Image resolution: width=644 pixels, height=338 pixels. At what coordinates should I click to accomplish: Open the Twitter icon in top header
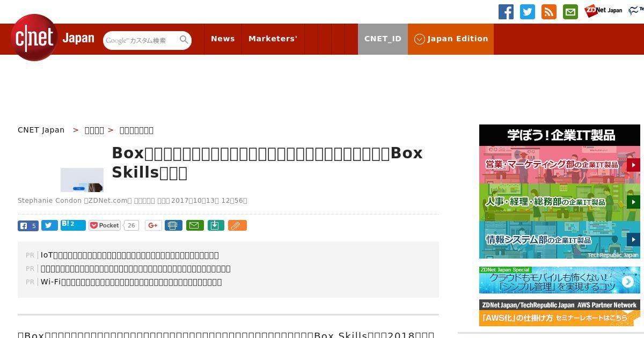tap(528, 12)
